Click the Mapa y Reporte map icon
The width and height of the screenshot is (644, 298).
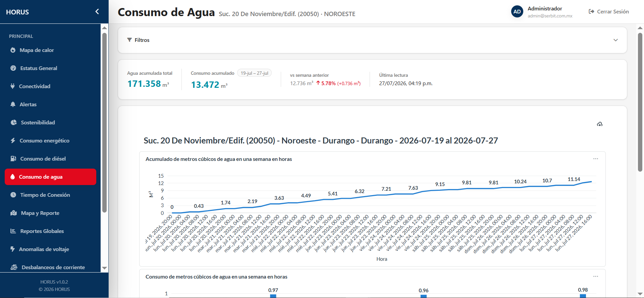coord(13,213)
